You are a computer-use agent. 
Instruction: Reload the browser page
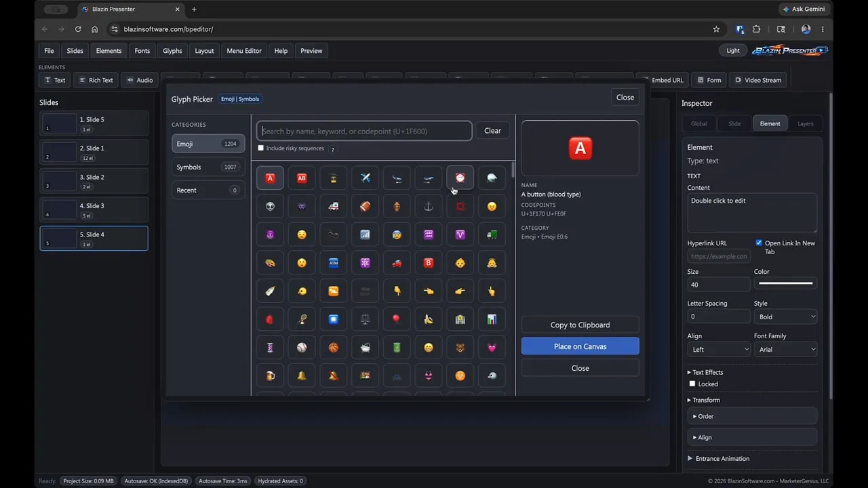coord(78,29)
